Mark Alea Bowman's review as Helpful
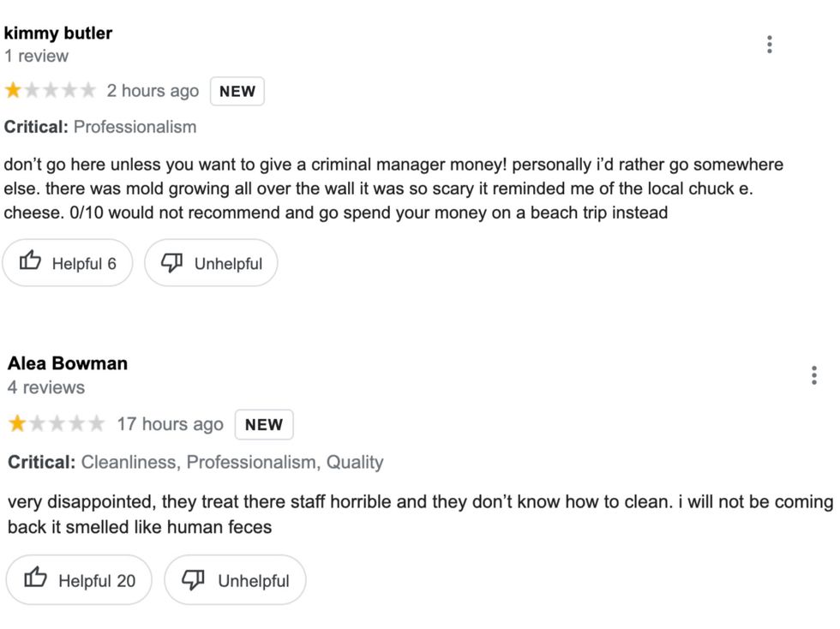840x629 pixels. click(79, 580)
